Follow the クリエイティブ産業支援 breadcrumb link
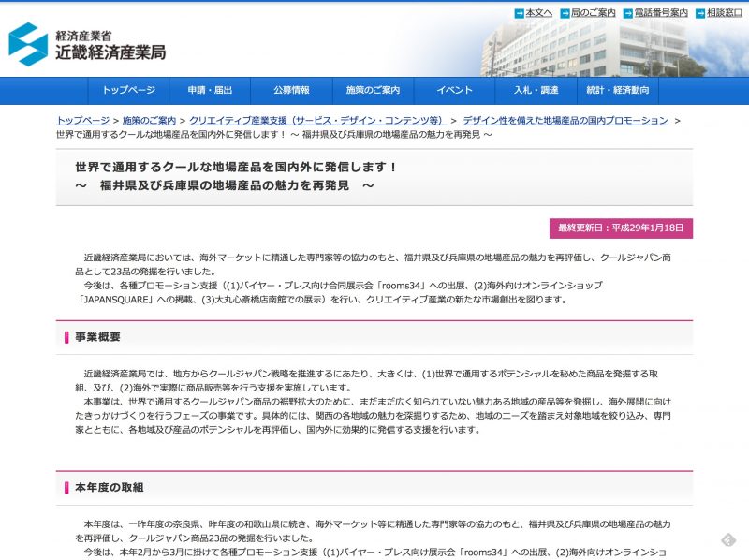 tap(317, 121)
